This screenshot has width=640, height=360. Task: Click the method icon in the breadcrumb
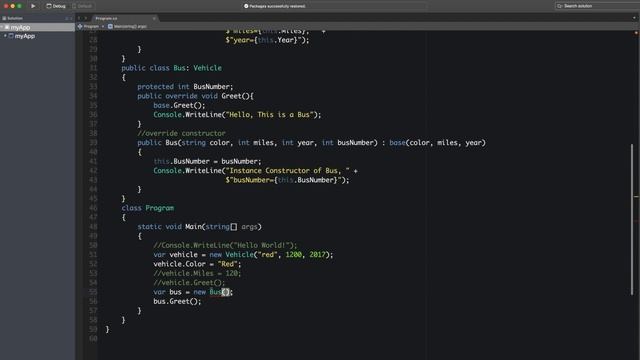[110, 27]
